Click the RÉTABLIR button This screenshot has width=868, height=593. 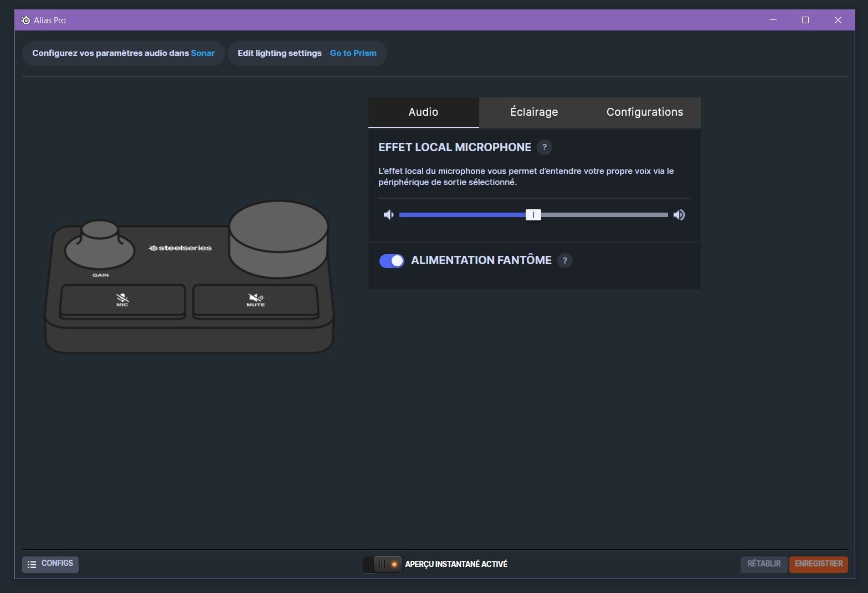tap(764, 564)
